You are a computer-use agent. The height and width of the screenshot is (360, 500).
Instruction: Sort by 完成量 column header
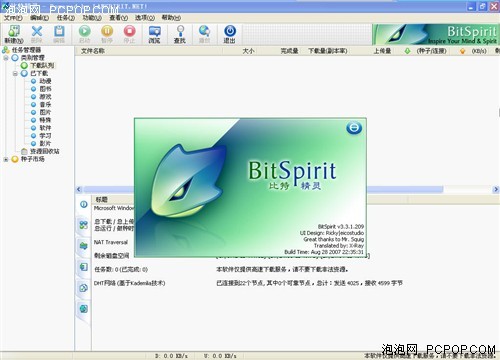pyautogui.click(x=289, y=51)
